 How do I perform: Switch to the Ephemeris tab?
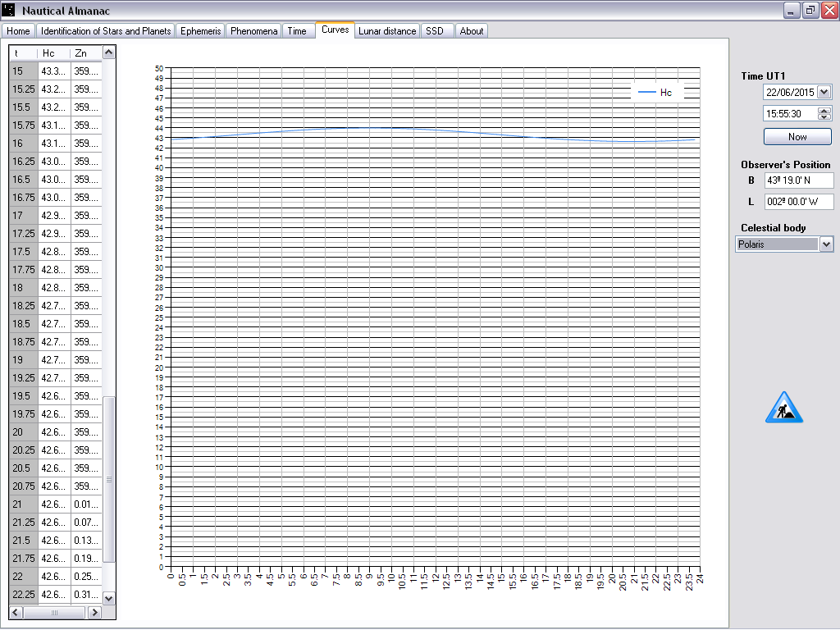200,31
